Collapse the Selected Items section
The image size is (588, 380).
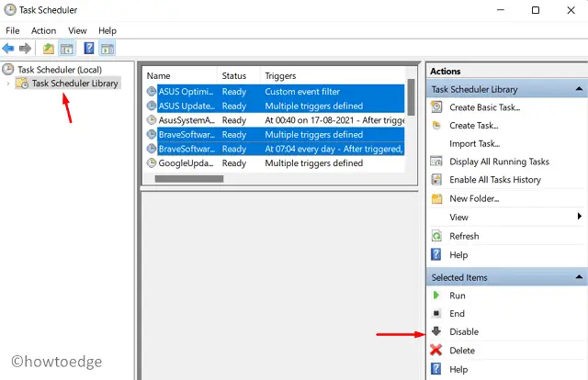pyautogui.click(x=579, y=277)
